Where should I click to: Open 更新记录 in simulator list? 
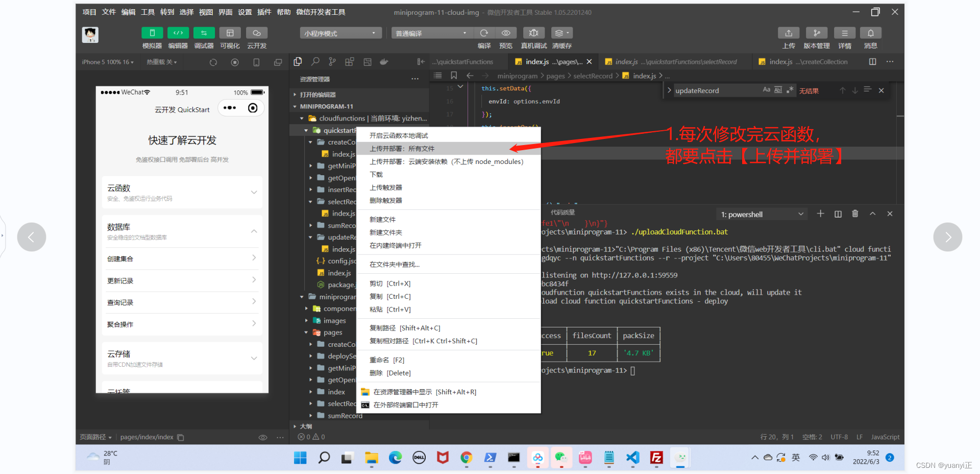click(x=182, y=280)
